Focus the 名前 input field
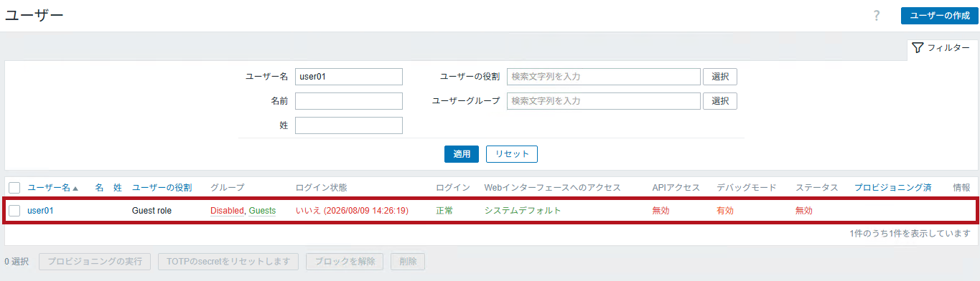This screenshot has width=980, height=281. 349,101
